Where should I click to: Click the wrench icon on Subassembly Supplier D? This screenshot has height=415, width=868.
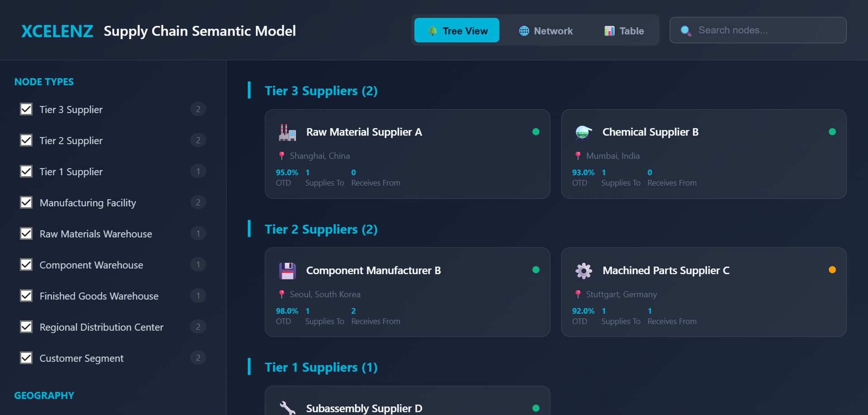click(x=287, y=408)
